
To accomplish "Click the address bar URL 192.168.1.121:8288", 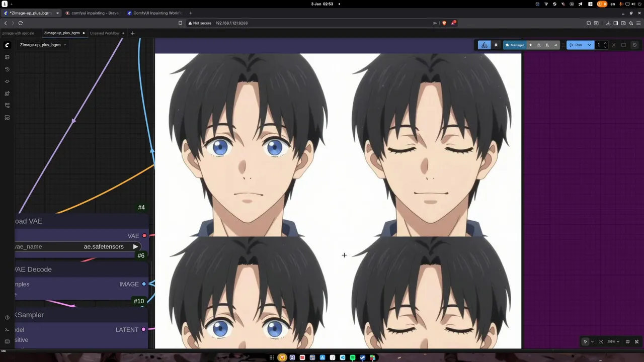I will coord(231,23).
